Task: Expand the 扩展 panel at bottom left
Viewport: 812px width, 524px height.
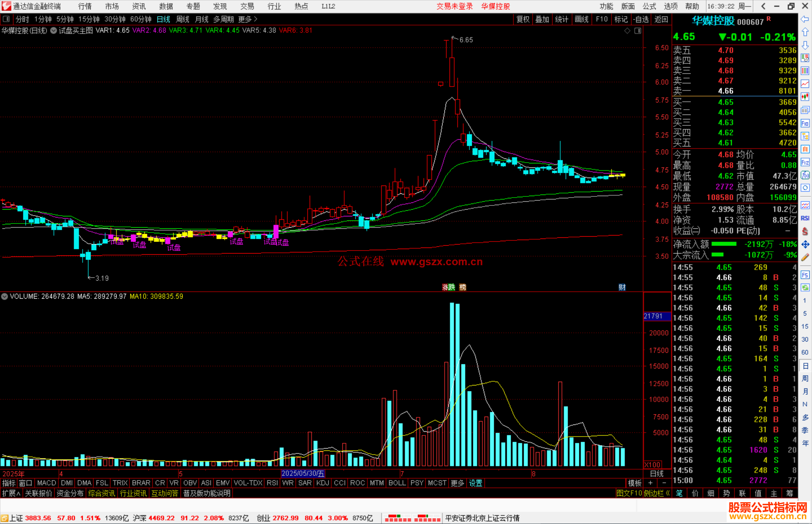Action: tap(11, 493)
